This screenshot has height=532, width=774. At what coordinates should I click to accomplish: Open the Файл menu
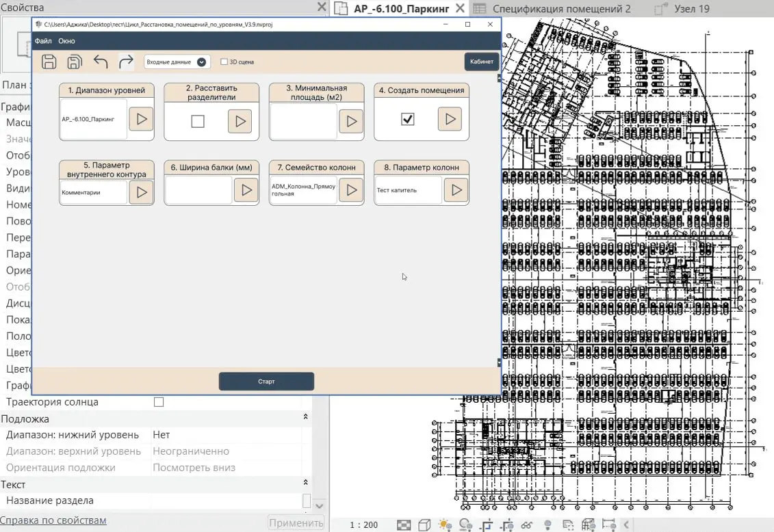(x=43, y=41)
